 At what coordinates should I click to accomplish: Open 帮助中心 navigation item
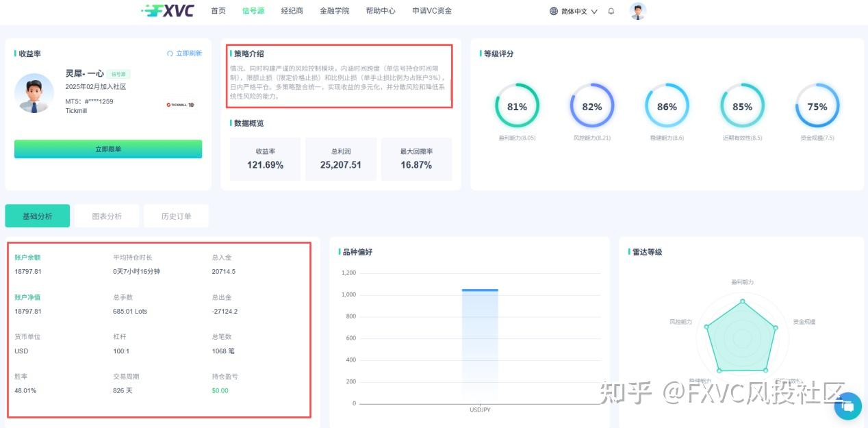click(381, 11)
